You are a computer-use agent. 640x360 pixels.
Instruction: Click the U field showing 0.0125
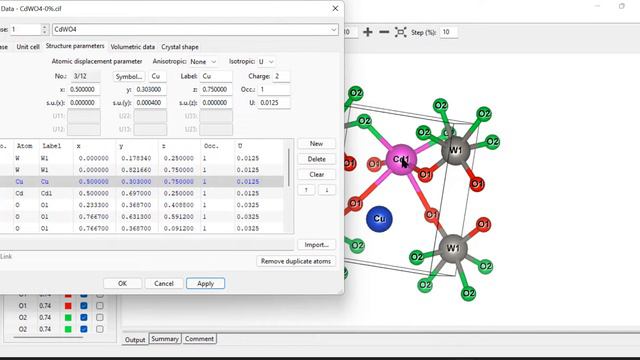point(274,103)
